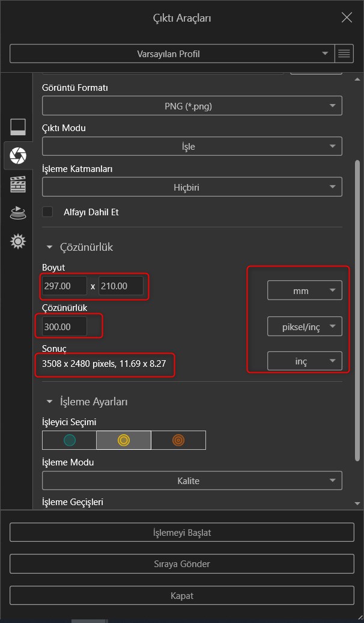Collapse the Çözünürlük section
364x623 pixels.
(x=50, y=247)
